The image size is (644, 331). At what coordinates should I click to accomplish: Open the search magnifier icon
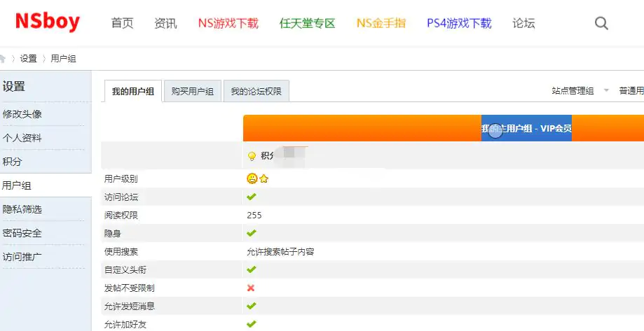[x=601, y=23]
